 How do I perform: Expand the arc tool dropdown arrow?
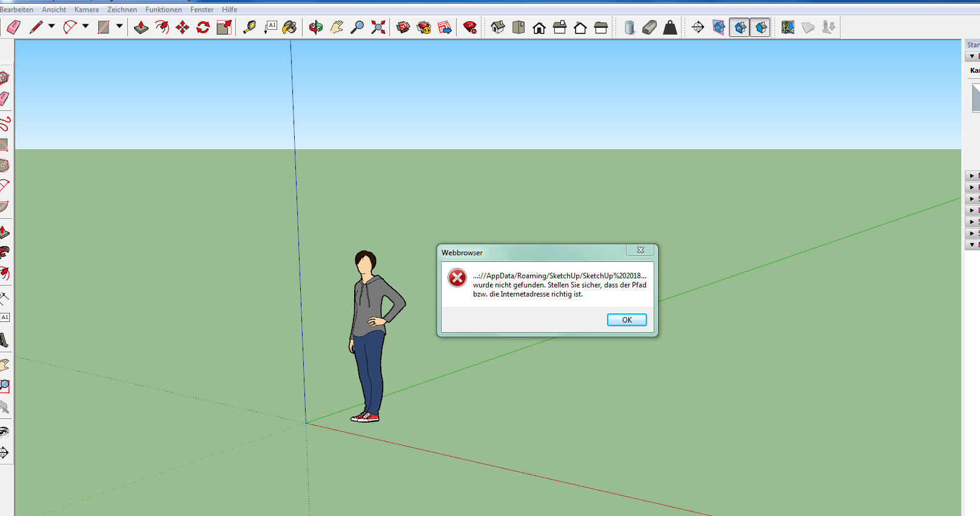point(86,26)
